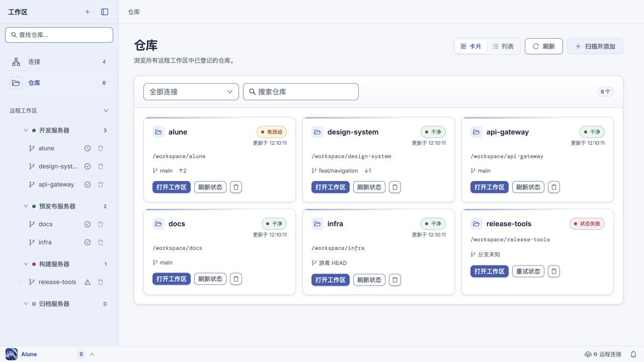Click the 查找仓库 search field
This screenshot has height=362, width=644.
click(x=59, y=35)
